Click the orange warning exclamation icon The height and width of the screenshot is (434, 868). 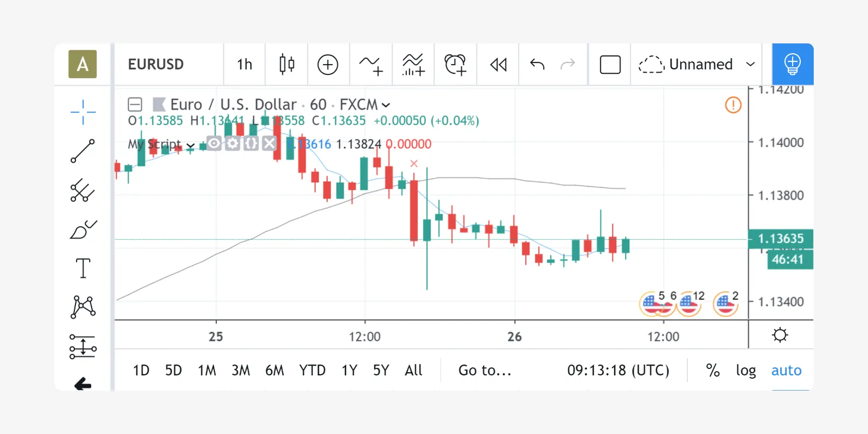(733, 105)
